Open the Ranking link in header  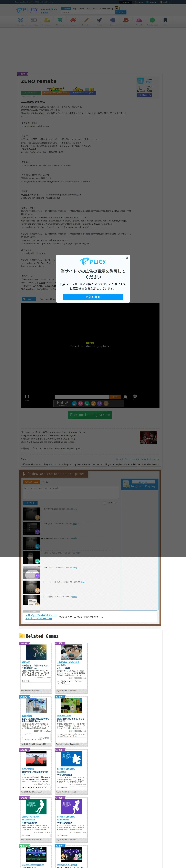pos(165,2)
